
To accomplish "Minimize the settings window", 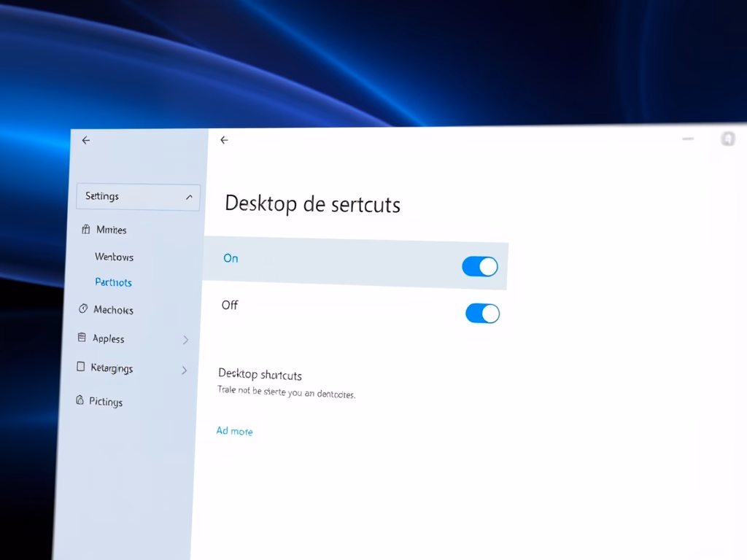I will point(687,139).
